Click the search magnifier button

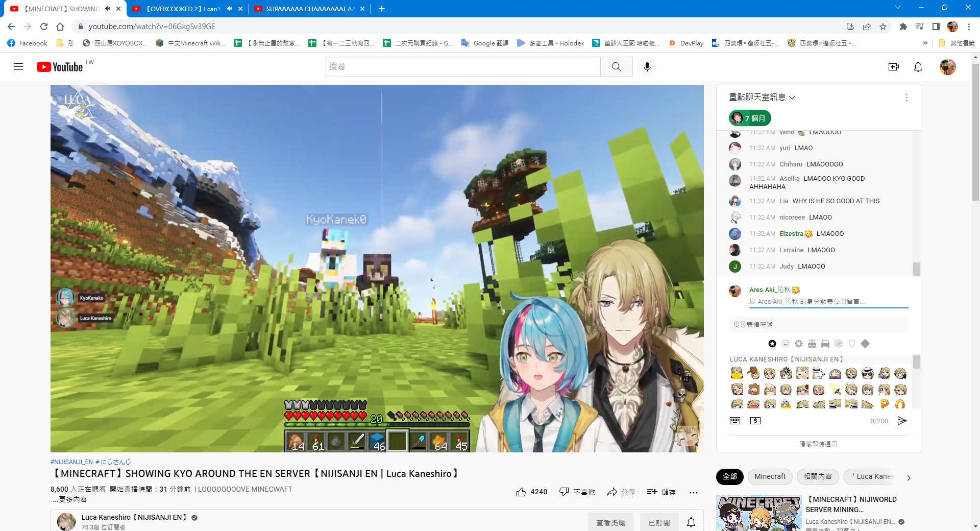(x=617, y=67)
